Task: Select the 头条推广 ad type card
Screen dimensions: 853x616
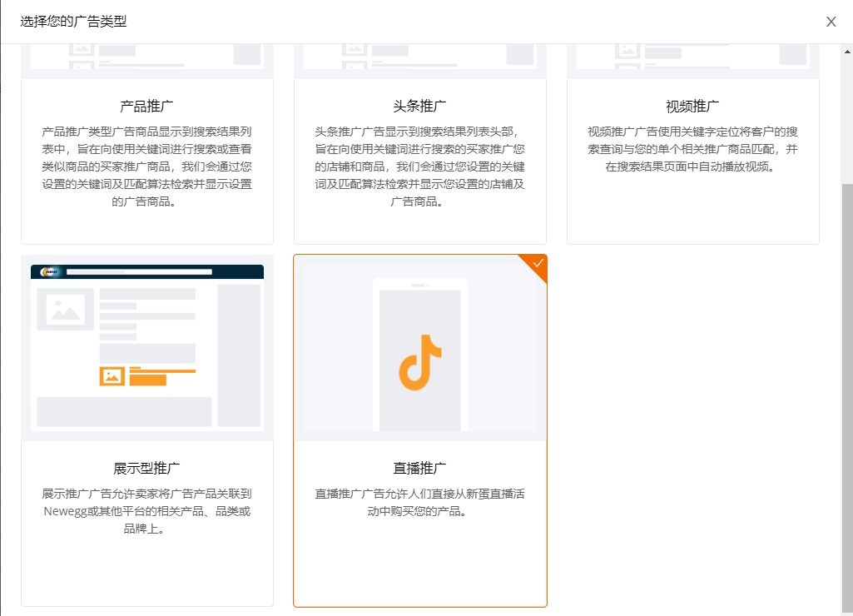Action: [420, 144]
